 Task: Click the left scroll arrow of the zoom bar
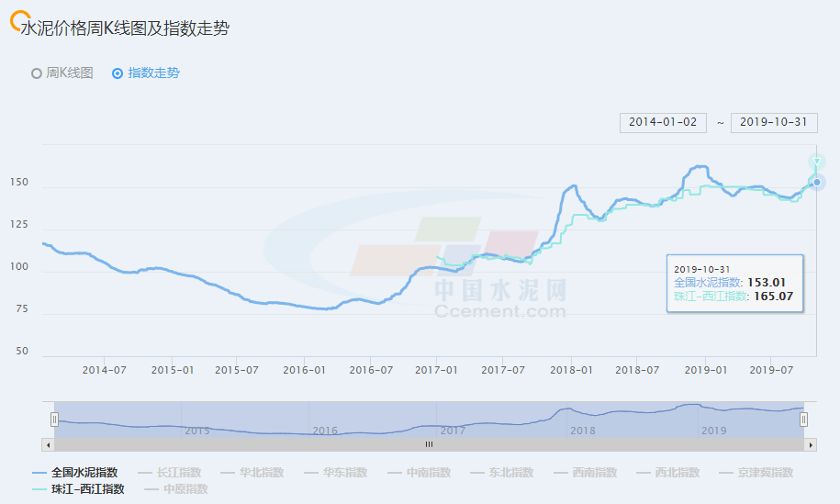(47, 444)
